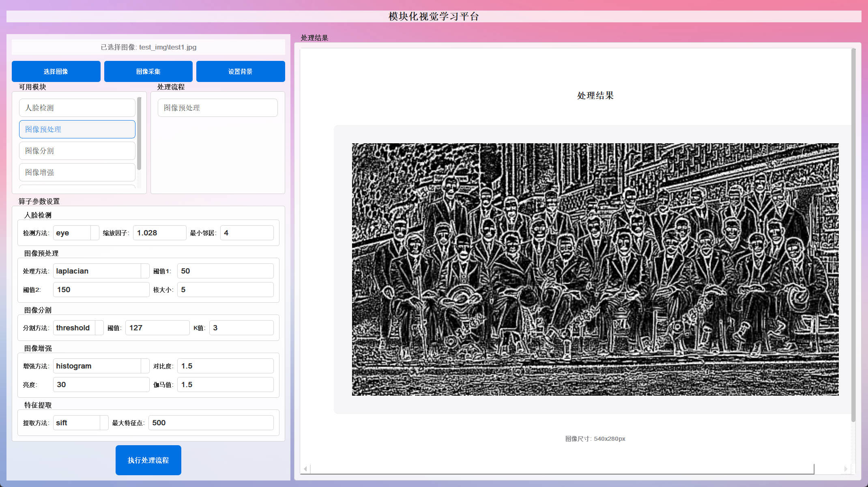Click the 缩放因子 input field
This screenshot has width=868, height=487.
pos(159,233)
